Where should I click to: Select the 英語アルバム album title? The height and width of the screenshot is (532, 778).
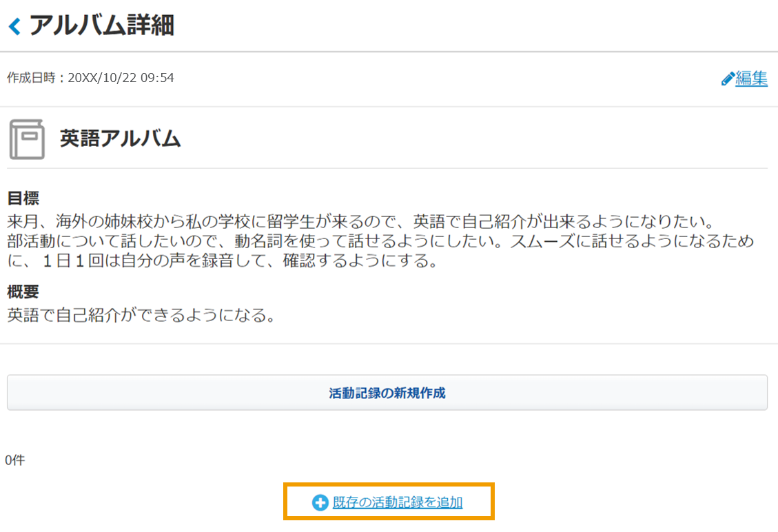(x=120, y=139)
